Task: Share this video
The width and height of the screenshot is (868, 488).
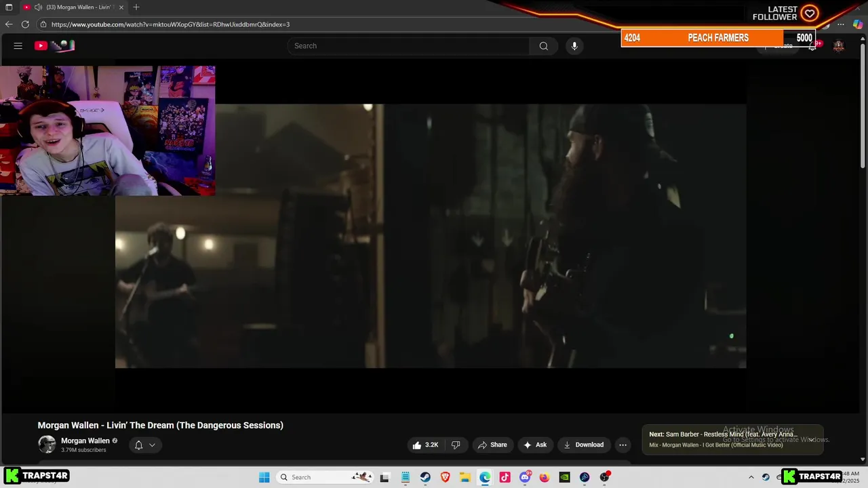Action: coord(492,445)
